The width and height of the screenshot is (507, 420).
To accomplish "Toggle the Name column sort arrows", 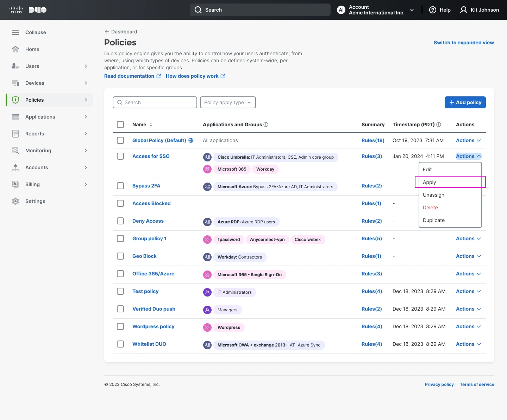I will click(x=150, y=125).
